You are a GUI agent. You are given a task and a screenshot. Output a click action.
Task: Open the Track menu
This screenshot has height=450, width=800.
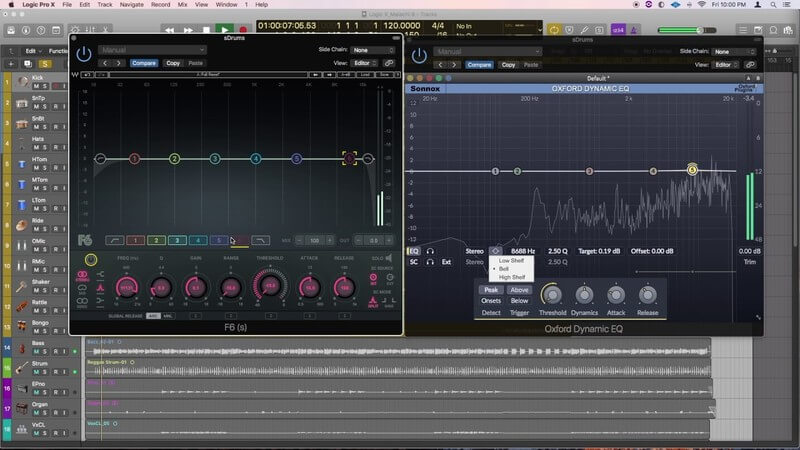(105, 5)
